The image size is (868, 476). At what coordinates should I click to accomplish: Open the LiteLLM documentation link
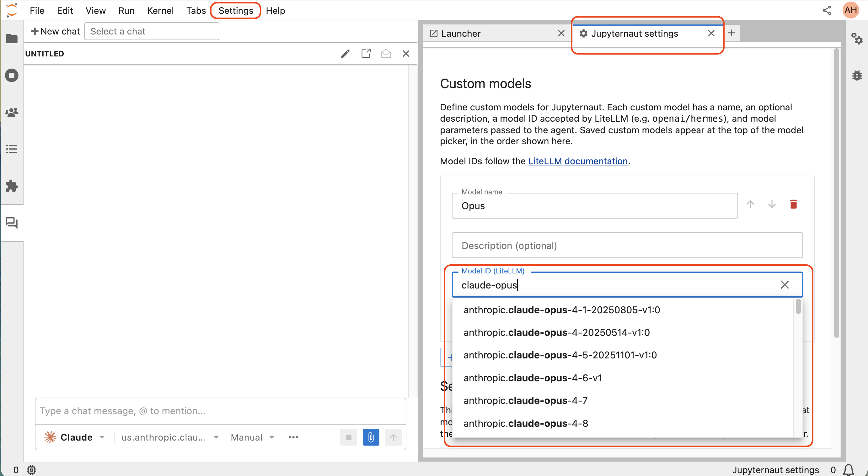578,161
